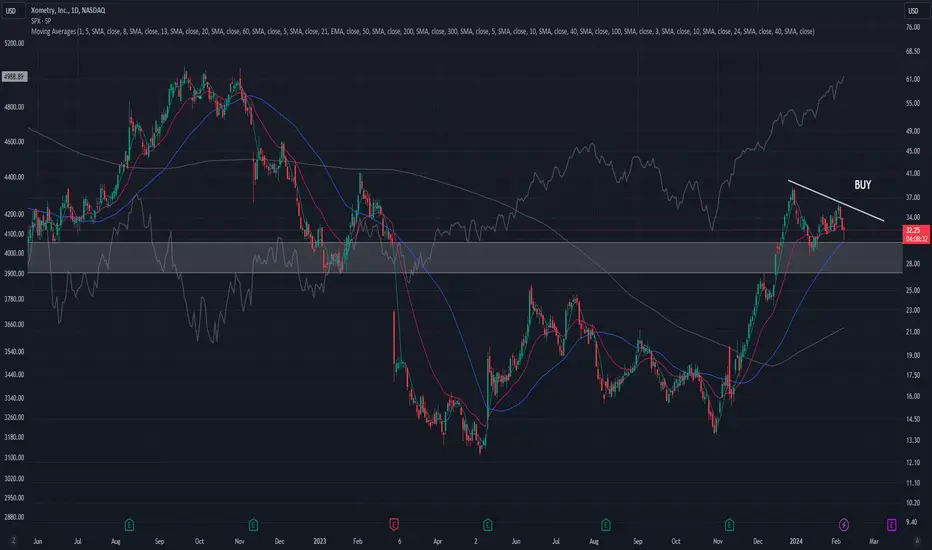Viewport: 932px width, 550px height.
Task: Click the A auto-scale icon at the bottom-right corner
Action: (x=917, y=541)
